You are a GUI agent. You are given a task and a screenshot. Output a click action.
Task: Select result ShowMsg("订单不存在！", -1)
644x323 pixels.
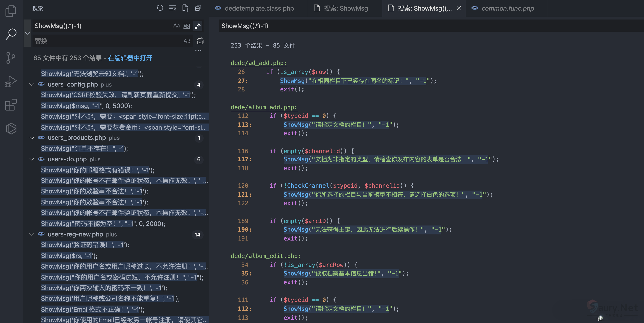tap(85, 148)
